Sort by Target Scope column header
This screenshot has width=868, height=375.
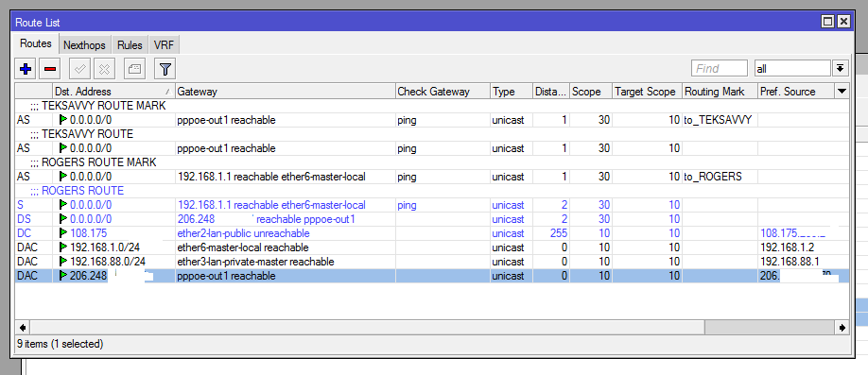click(x=647, y=92)
